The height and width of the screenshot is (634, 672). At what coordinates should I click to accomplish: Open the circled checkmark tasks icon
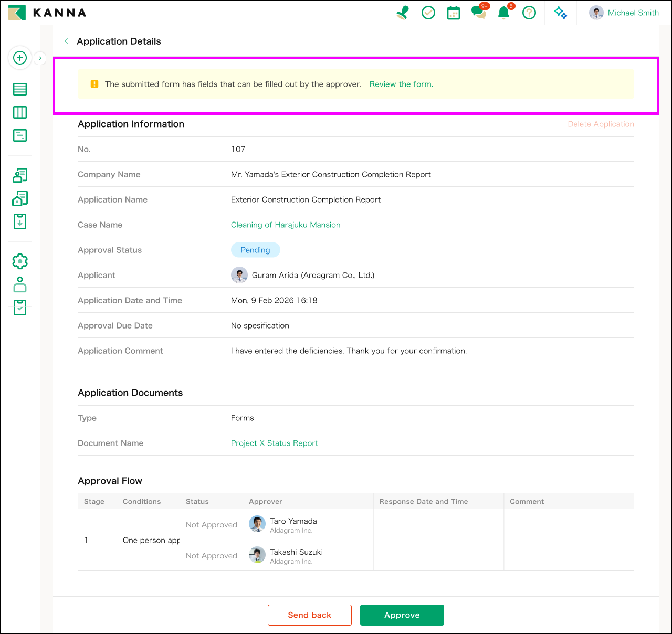coord(428,13)
